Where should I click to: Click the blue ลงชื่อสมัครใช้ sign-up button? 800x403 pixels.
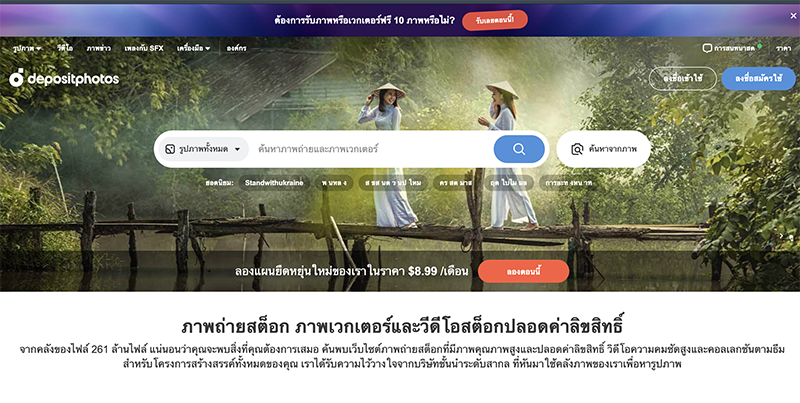758,79
